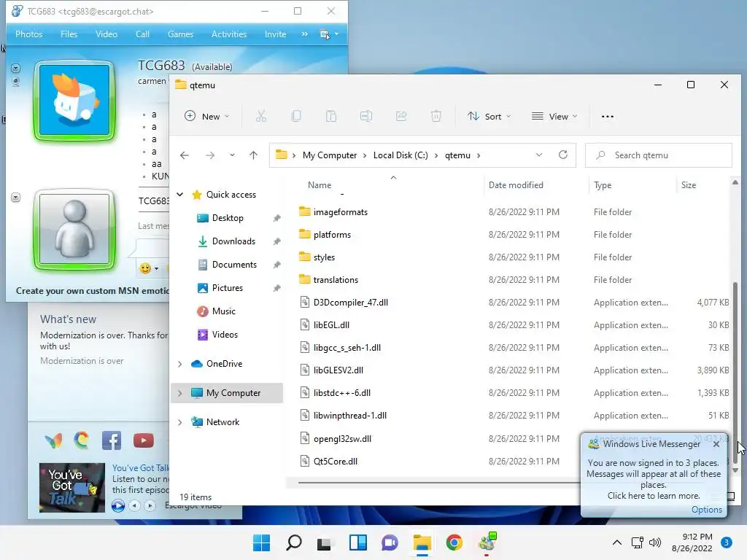
Task: Click the sign-in notification message text
Action: point(653,479)
